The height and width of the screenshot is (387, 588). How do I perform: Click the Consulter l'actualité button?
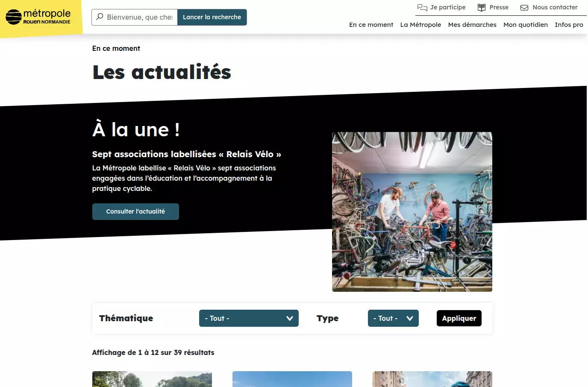coord(135,211)
